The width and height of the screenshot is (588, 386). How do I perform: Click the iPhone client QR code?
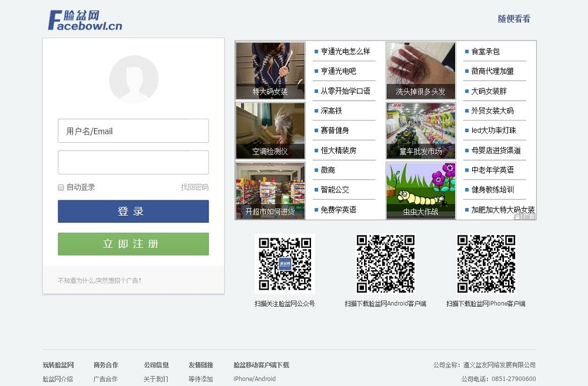pyautogui.click(x=486, y=264)
